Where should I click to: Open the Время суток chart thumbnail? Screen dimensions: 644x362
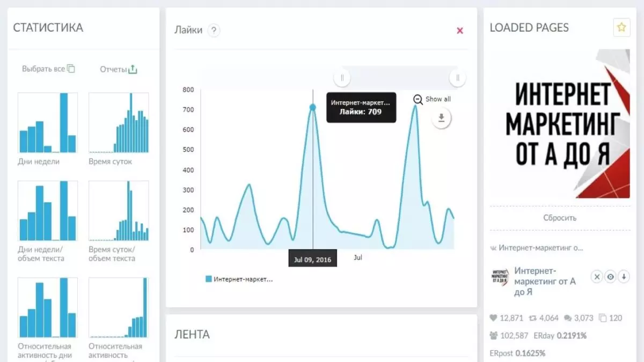[119, 123]
